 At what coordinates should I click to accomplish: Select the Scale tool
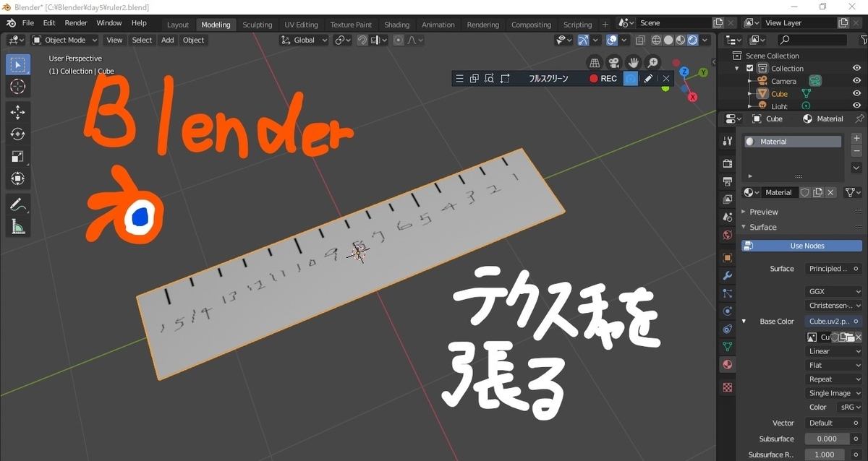(18, 156)
